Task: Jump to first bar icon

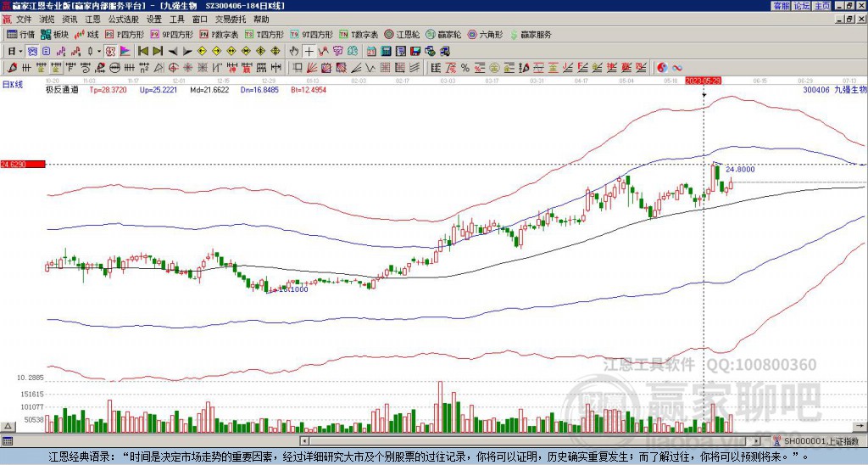Action: coord(142,52)
